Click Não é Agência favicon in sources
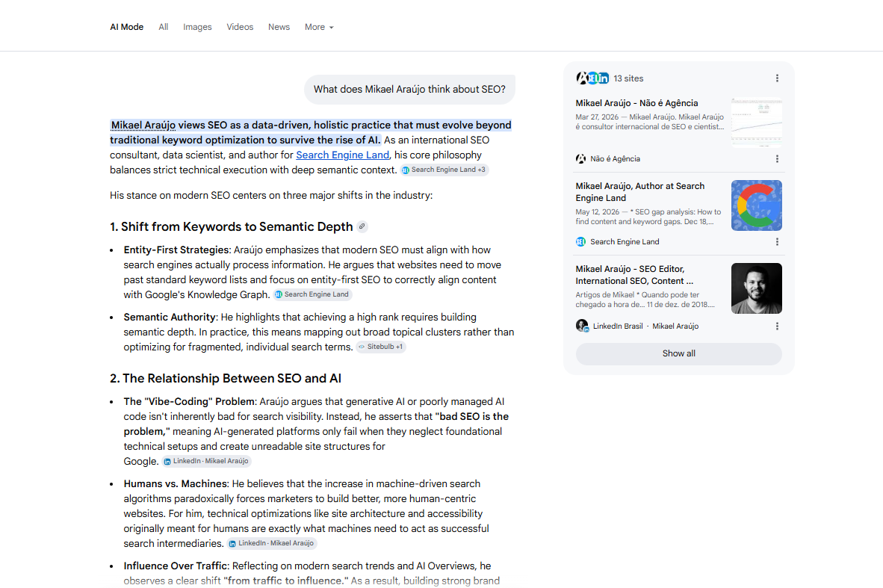 click(580, 159)
